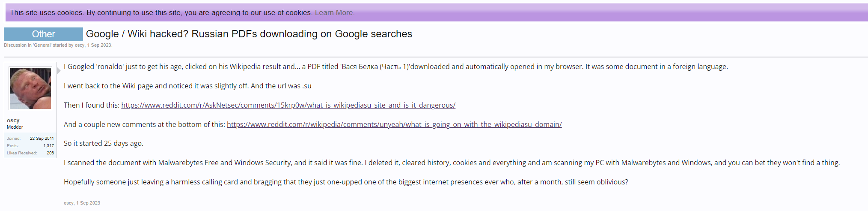Image resolution: width=868 pixels, height=211 pixels.
Task: Click the 'Likes Received:' label
Action: pos(22,153)
